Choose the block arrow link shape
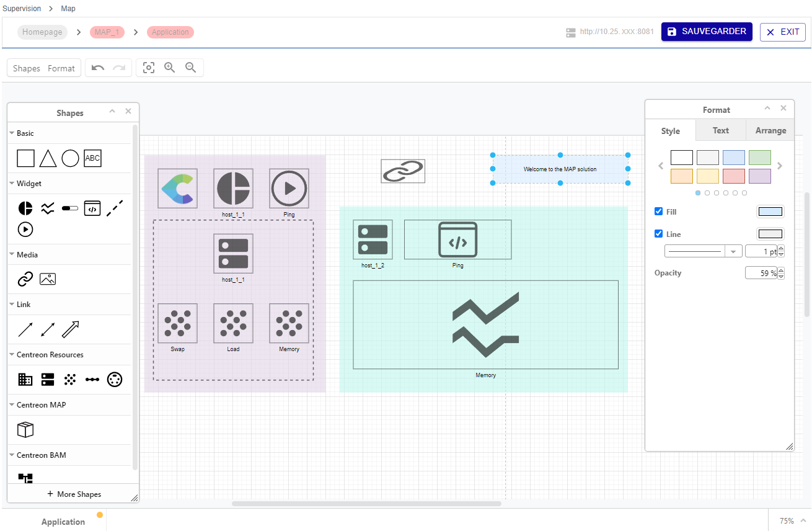812x531 pixels. (70, 329)
